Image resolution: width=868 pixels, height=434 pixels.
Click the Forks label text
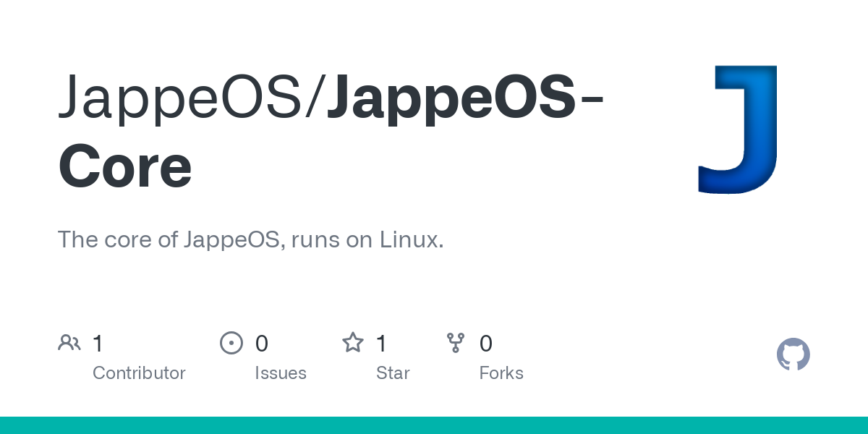(501, 373)
